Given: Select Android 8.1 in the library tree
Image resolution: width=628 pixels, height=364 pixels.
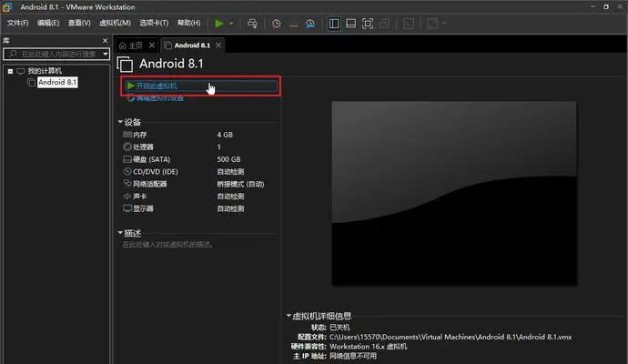Looking at the screenshot, I should pyautogui.click(x=57, y=82).
